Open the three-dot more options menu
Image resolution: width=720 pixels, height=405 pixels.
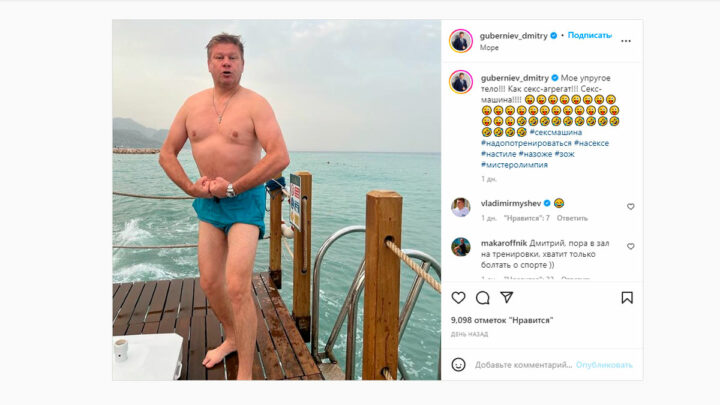click(x=626, y=41)
